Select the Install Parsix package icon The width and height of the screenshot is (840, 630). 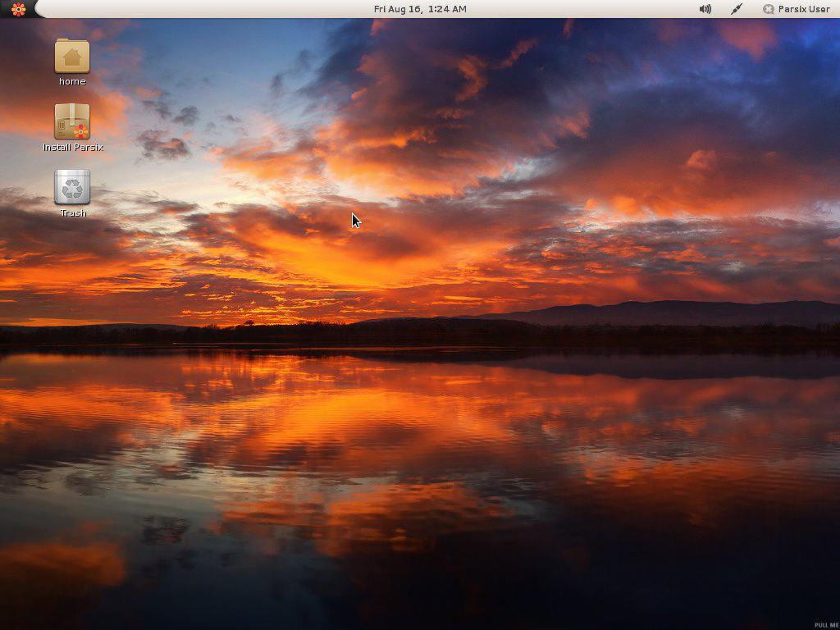72,121
